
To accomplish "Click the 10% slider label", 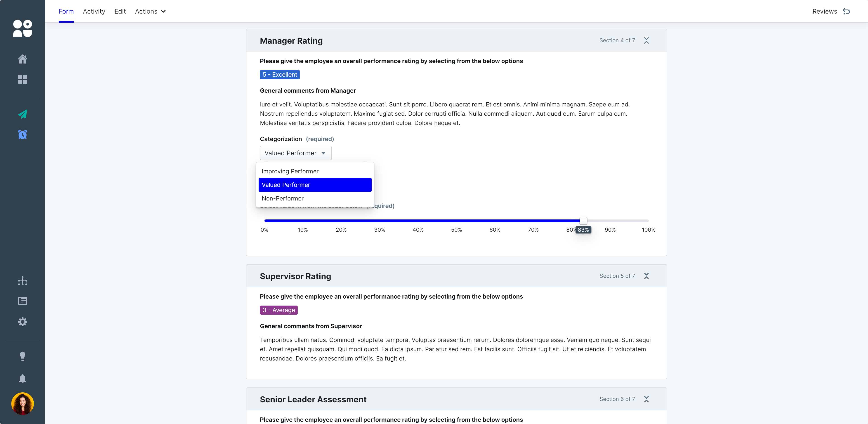I will click(x=303, y=230).
